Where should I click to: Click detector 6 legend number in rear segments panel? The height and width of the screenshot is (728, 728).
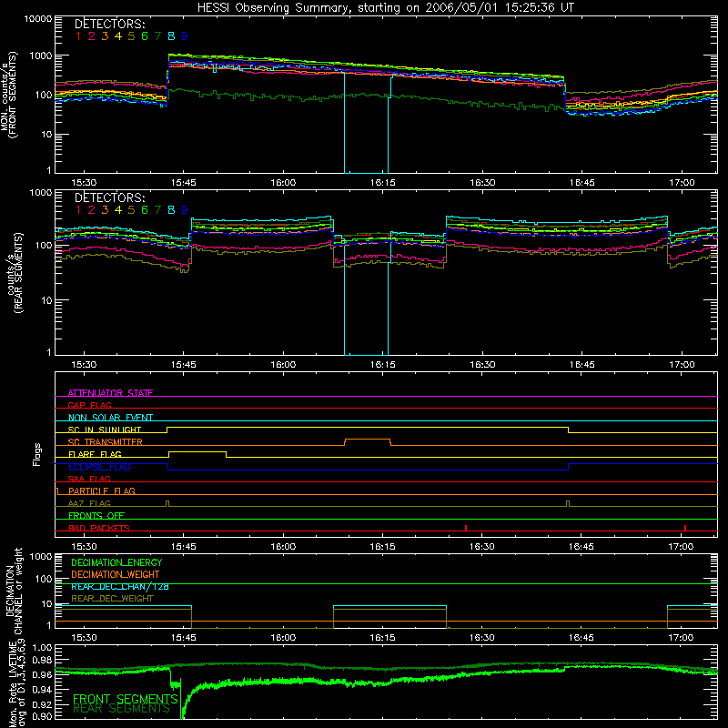145,210
